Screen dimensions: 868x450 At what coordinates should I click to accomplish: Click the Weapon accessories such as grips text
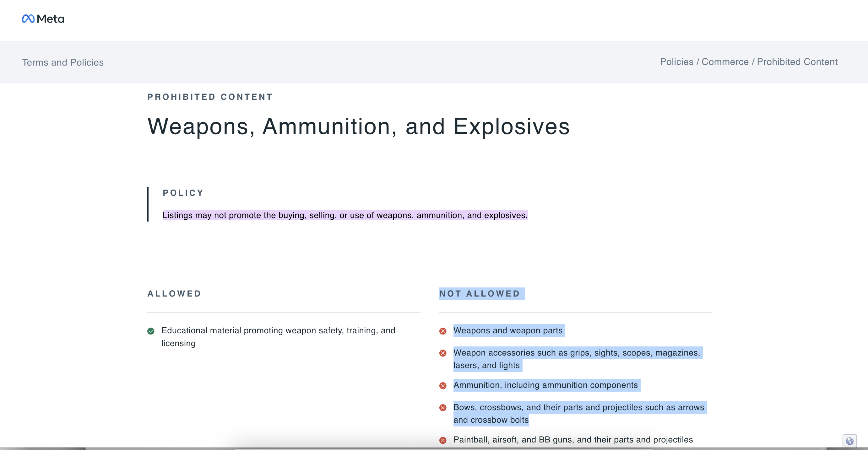578,359
